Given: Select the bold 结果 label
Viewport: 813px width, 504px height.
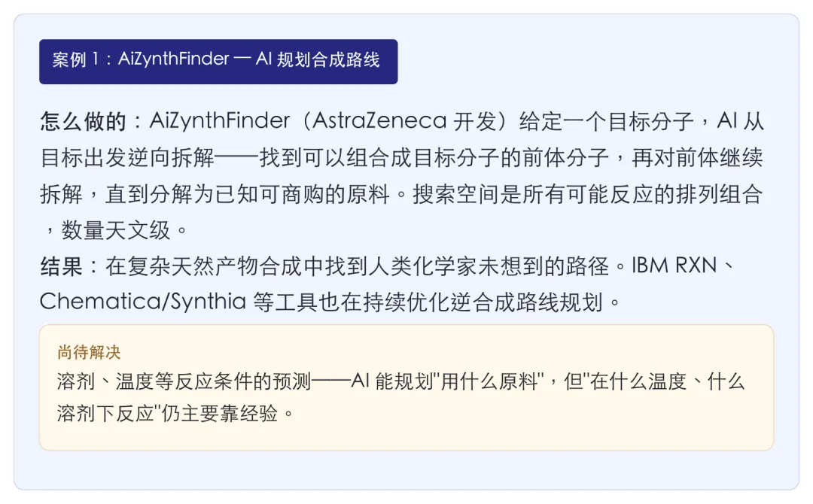Looking at the screenshot, I should tap(62, 266).
